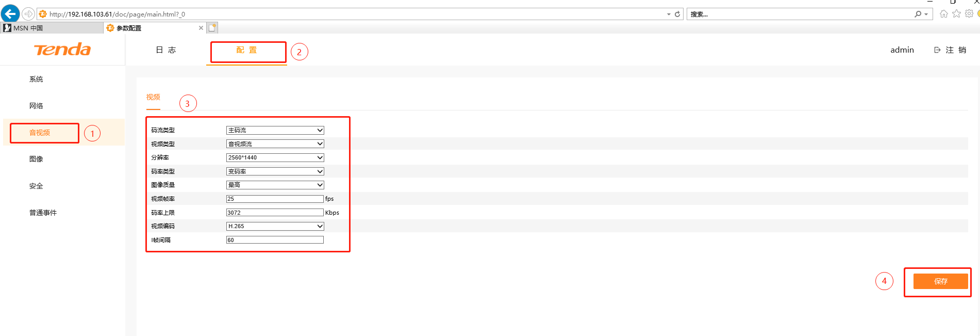Open the 视频编码 dropdown showing H.265

tap(275, 226)
